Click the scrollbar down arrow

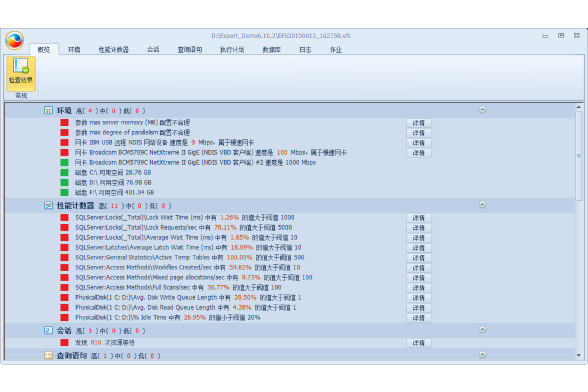coord(578,355)
